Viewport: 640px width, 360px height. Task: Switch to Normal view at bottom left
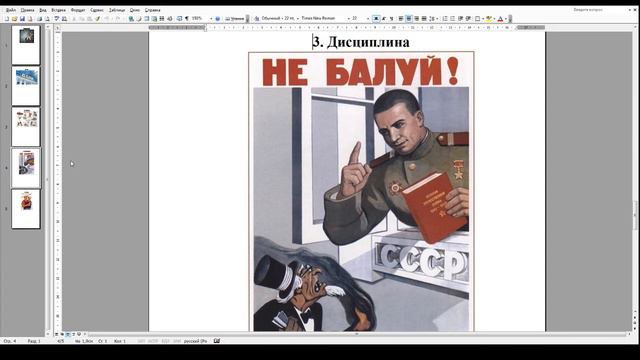coord(57,334)
